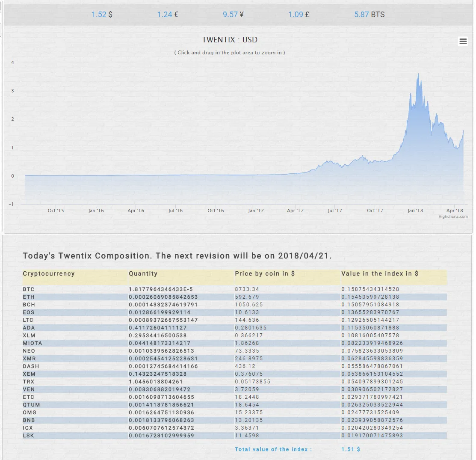Screen dimensions: 476x460
Task: Select the EOS row label
Action: pyautogui.click(x=29, y=312)
